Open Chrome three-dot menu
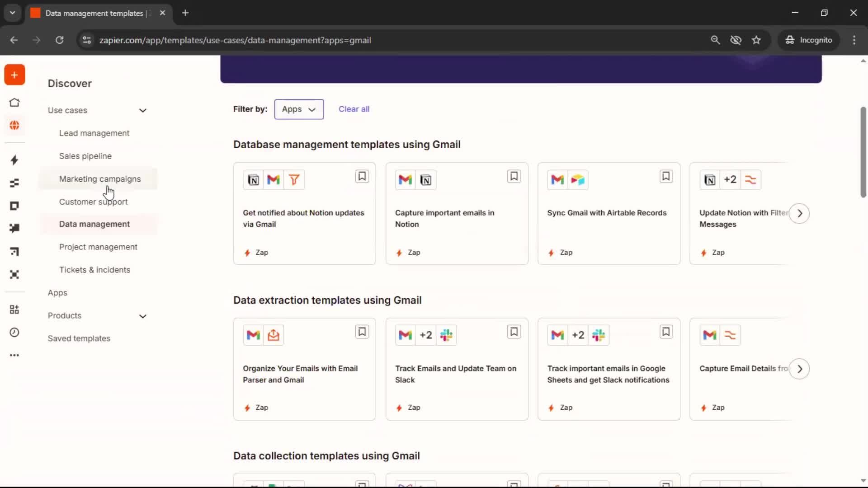868x488 pixels. coord(854,40)
